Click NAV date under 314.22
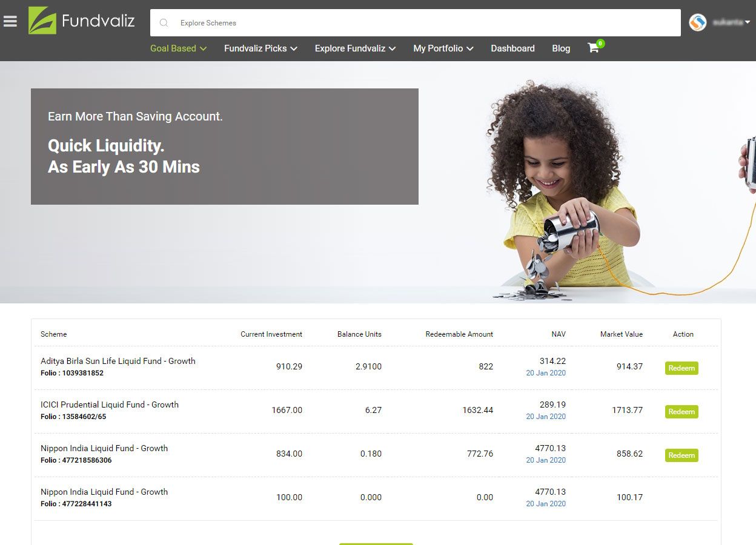The height and width of the screenshot is (545, 756). [546, 373]
